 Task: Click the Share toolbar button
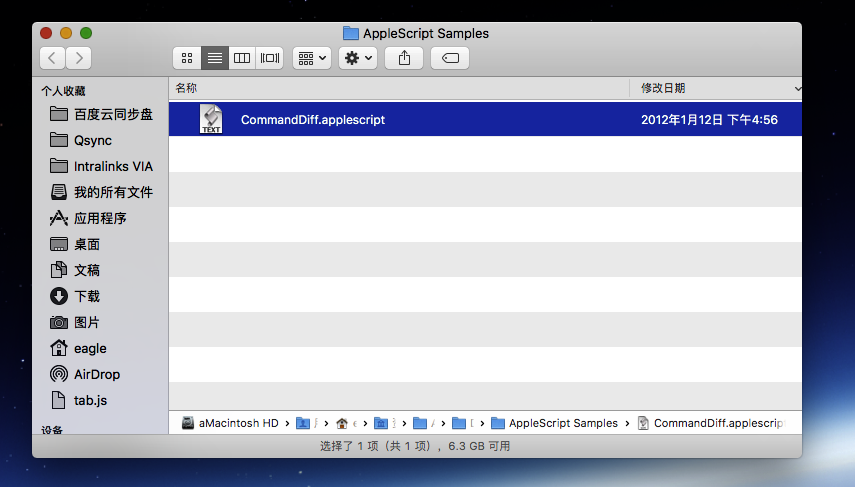[404, 58]
